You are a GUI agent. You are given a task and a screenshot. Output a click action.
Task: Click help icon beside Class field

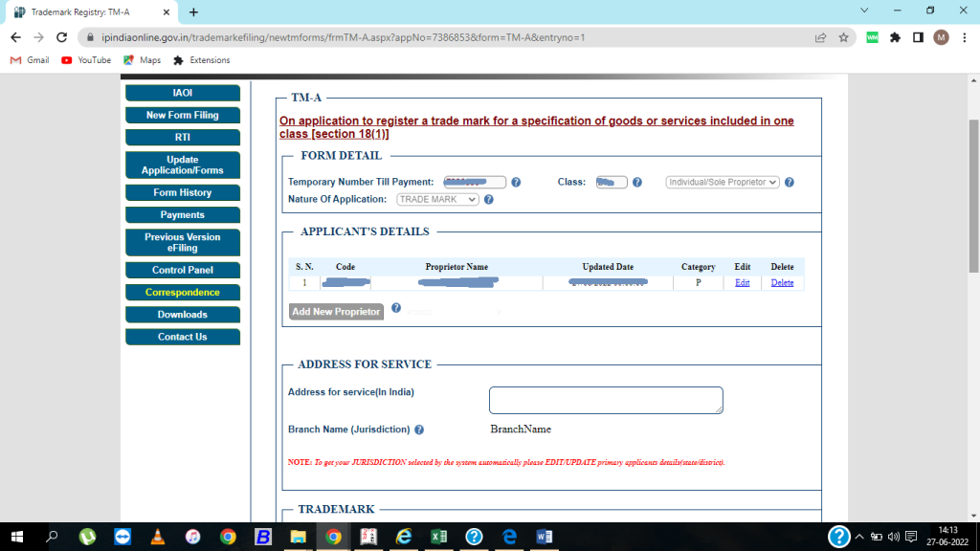click(x=637, y=183)
